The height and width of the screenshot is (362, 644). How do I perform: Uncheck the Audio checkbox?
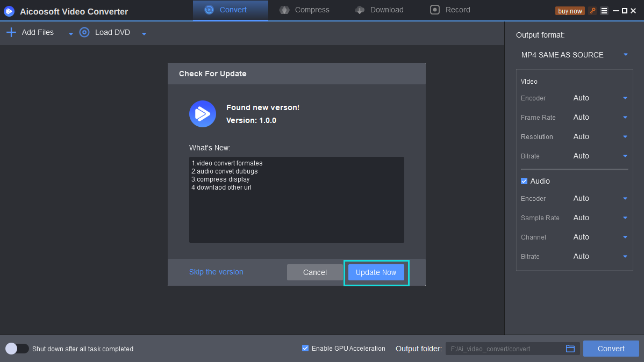point(524,181)
